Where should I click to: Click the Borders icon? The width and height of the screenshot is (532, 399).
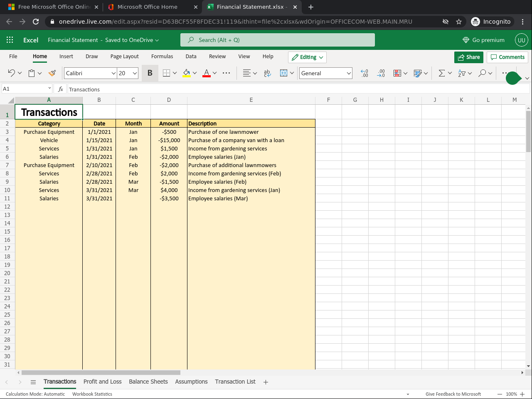pos(166,73)
